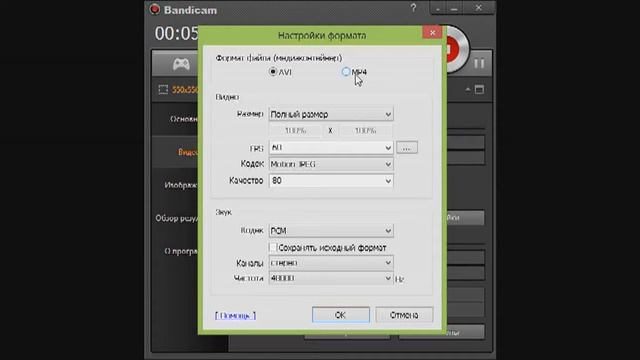Click the rectangle capture area icon

[163, 90]
